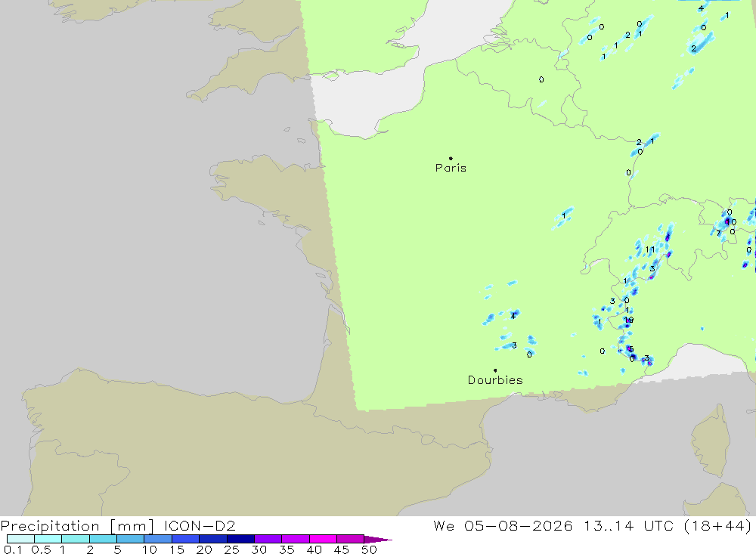Pick the legend swatch between 0.1 and 0.5
This screenshot has height=554, width=756.
point(20,539)
